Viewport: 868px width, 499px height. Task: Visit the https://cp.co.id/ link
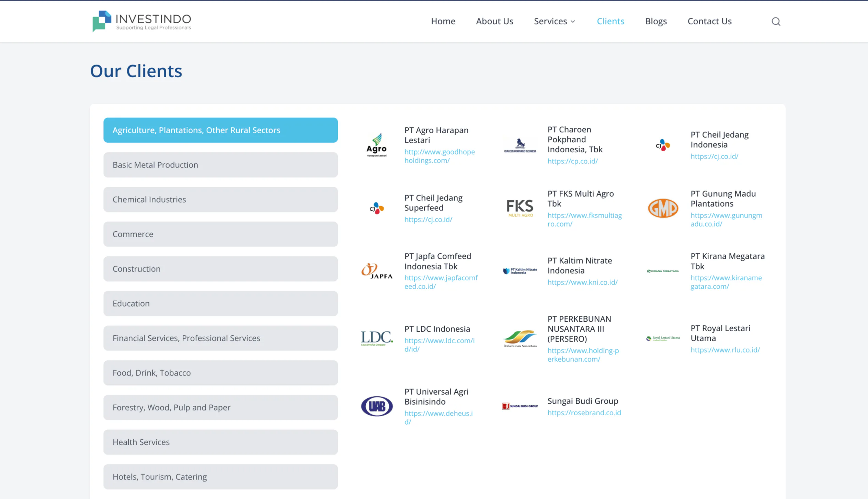(572, 161)
